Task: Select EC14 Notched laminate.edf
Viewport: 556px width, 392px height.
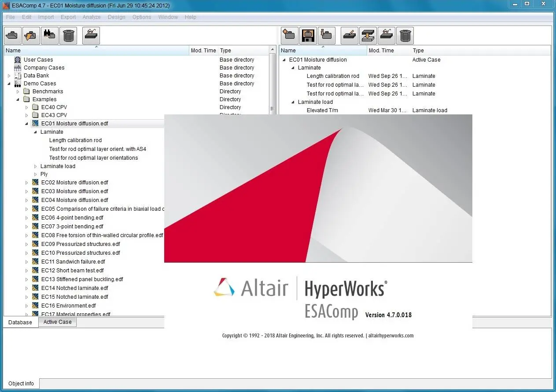Action: [x=74, y=288]
